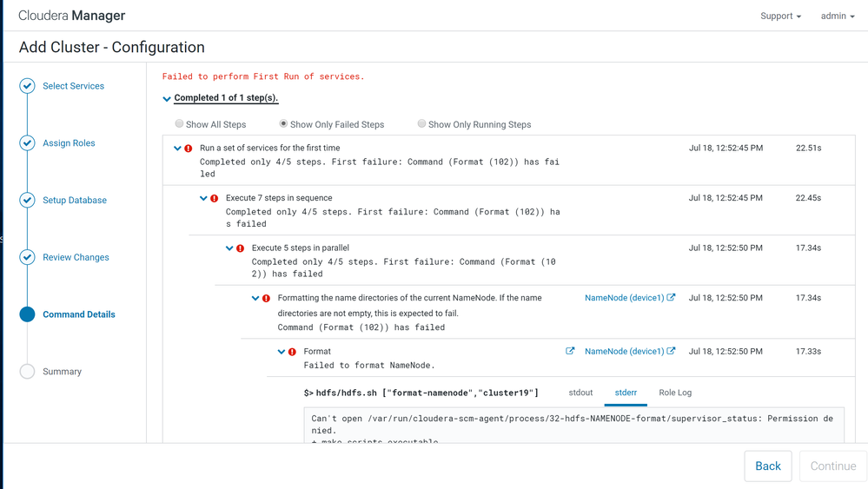The image size is (868, 489).
Task: Click the Assign Roles checkmark step icon
Action: click(x=28, y=143)
